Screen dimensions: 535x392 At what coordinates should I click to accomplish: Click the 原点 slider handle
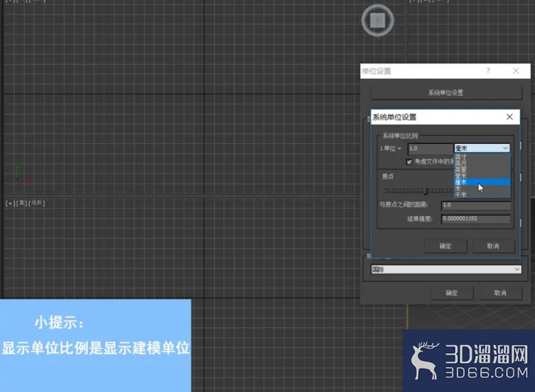pos(425,191)
